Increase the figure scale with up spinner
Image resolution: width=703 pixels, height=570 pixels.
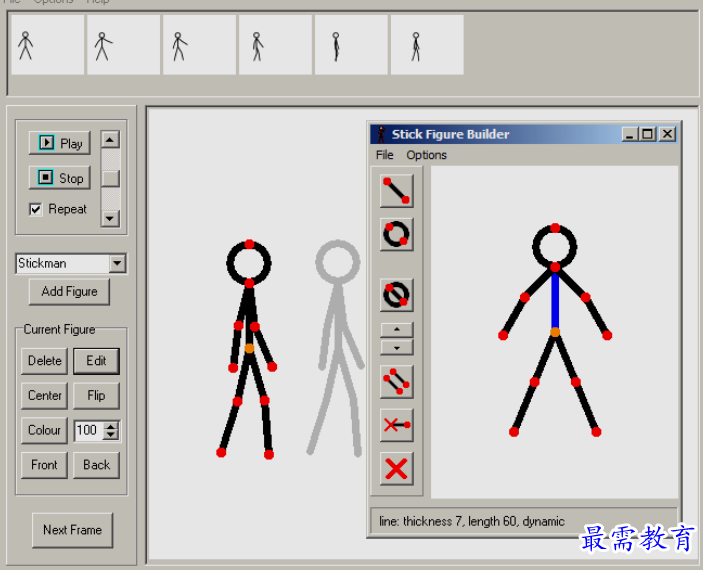[111, 426]
